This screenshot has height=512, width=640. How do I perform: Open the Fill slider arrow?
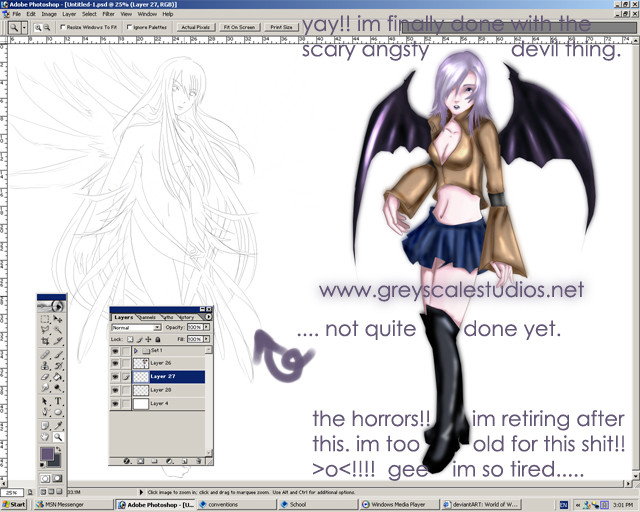(207, 339)
